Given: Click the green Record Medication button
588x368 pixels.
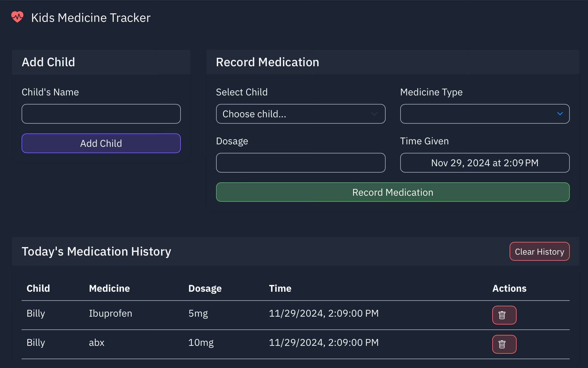Looking at the screenshot, I should (393, 192).
